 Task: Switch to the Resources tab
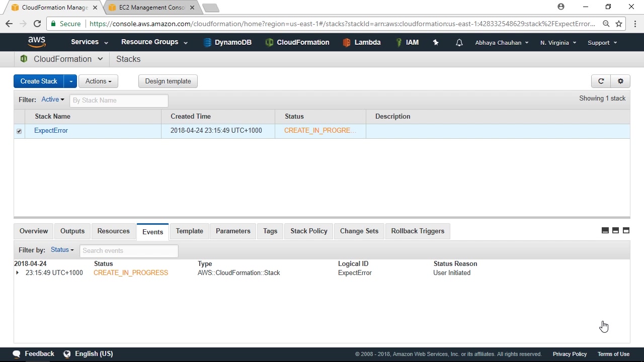[113, 231]
